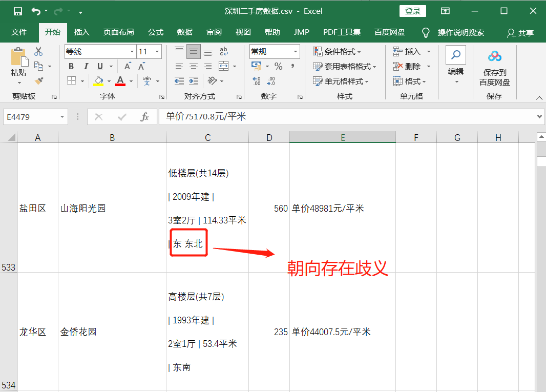Open the 文件 file menu

(x=19, y=32)
